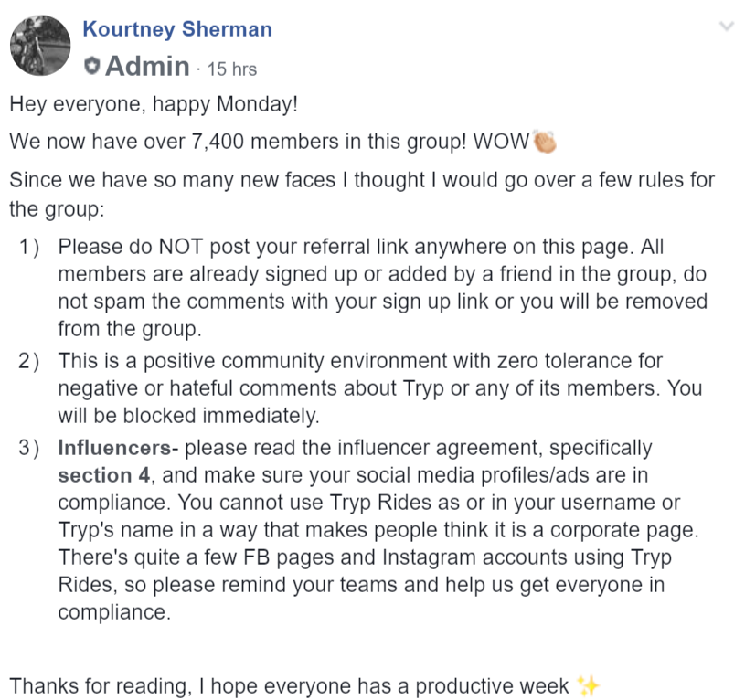
Task: Select list number 2) marker
Action: [28, 361]
